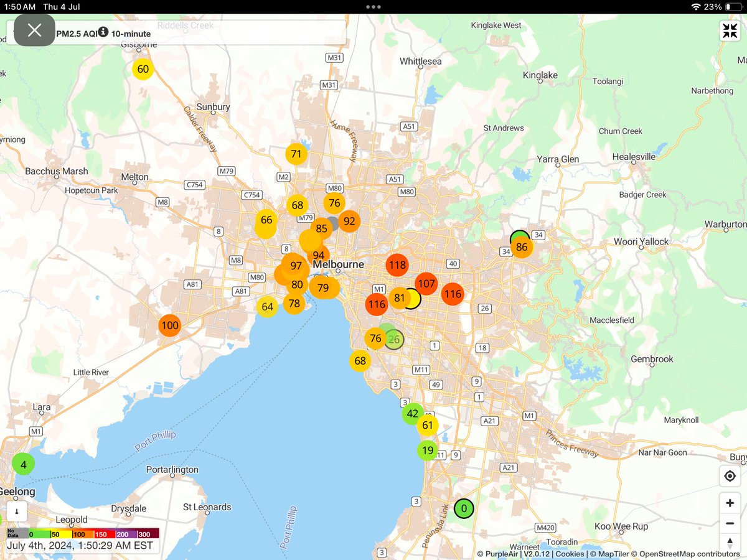Open the sensor marker reading 92

tap(349, 221)
